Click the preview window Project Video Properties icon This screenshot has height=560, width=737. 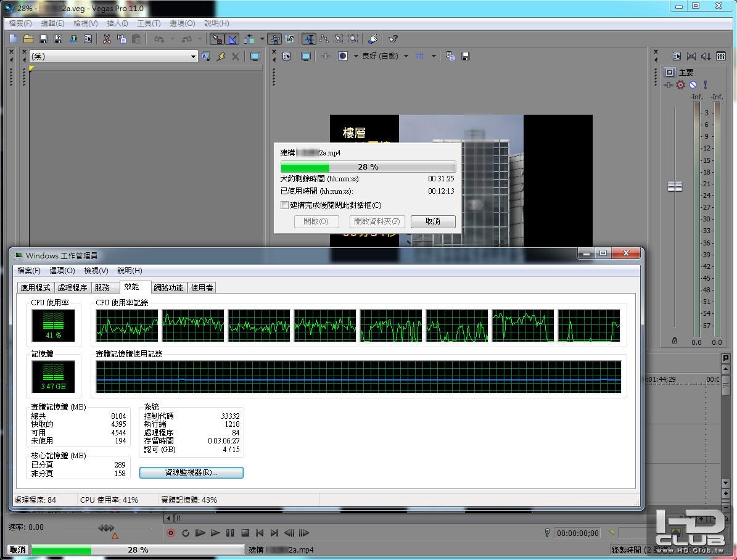pos(287,56)
